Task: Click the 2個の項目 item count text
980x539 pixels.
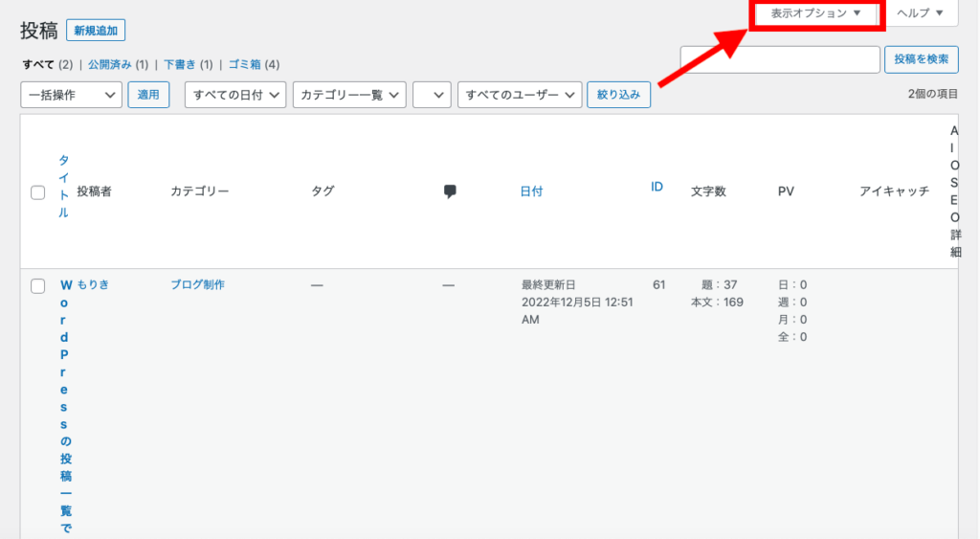Action: coord(932,94)
